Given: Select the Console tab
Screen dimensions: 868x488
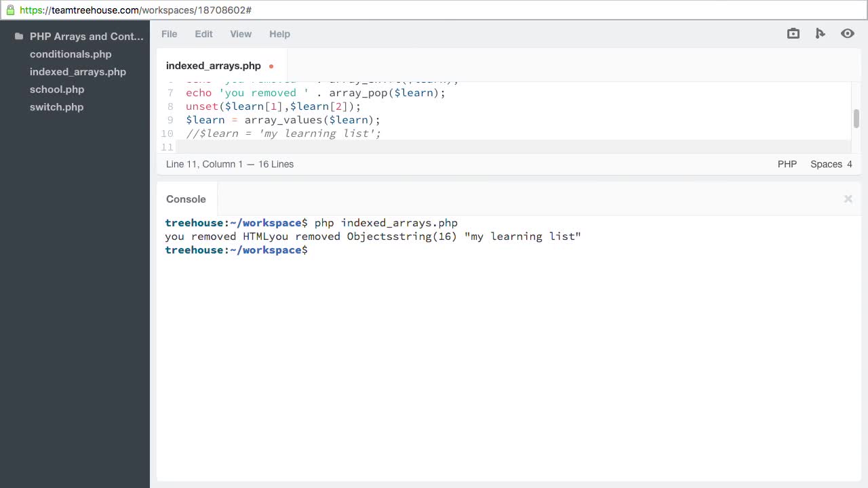Looking at the screenshot, I should (x=186, y=199).
